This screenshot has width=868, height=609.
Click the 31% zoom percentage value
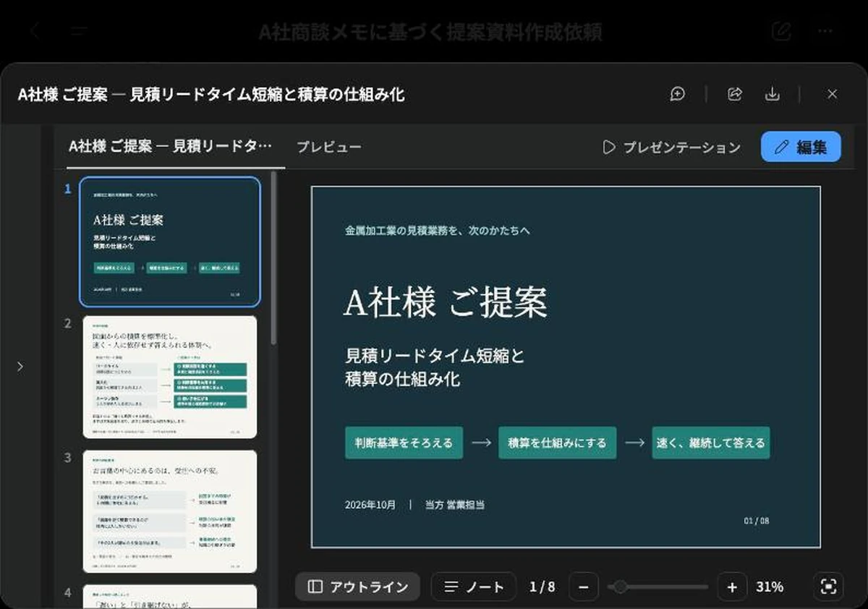(770, 587)
